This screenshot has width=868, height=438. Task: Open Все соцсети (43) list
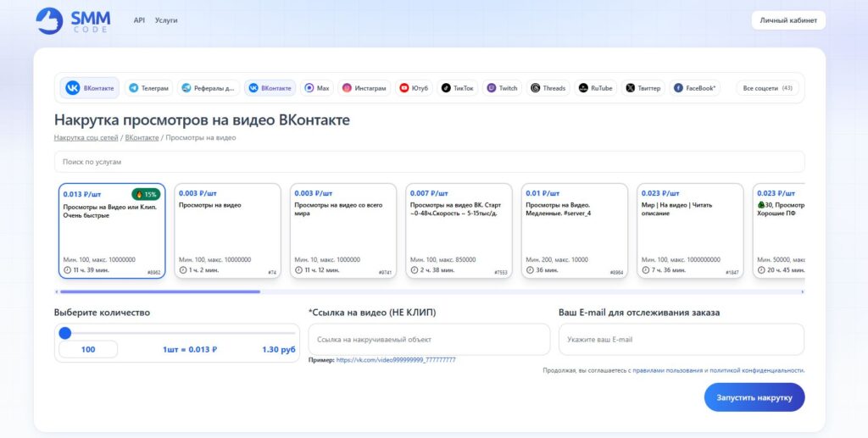766,88
